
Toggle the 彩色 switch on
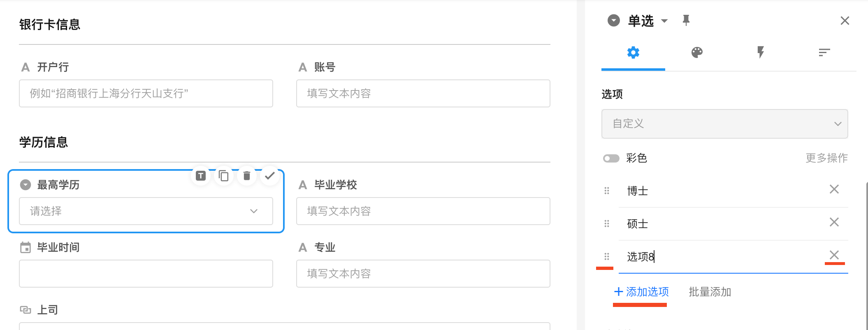(x=611, y=158)
